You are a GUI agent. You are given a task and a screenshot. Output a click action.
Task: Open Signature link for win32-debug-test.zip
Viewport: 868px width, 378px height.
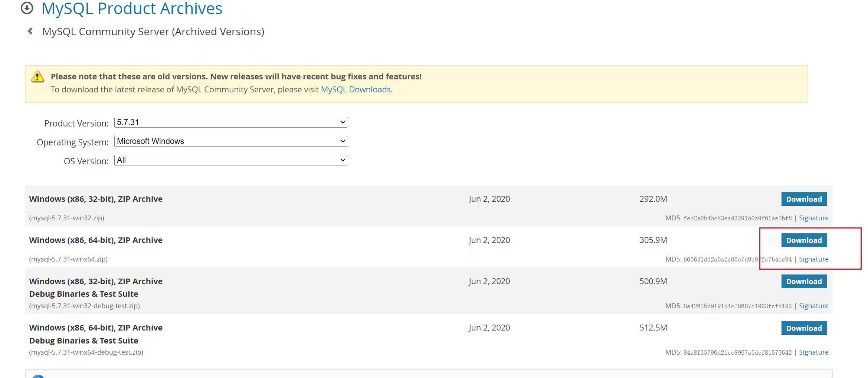click(x=813, y=306)
